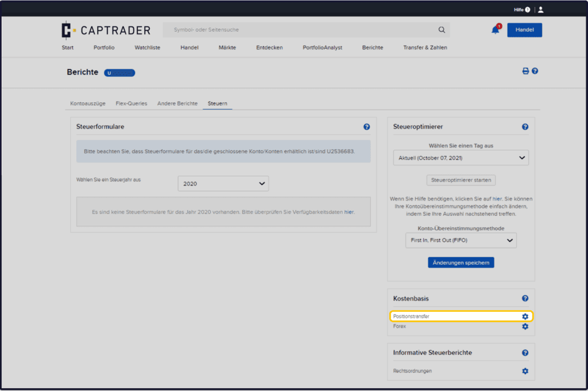
Task: Open the Entdecken menu
Action: (x=269, y=48)
